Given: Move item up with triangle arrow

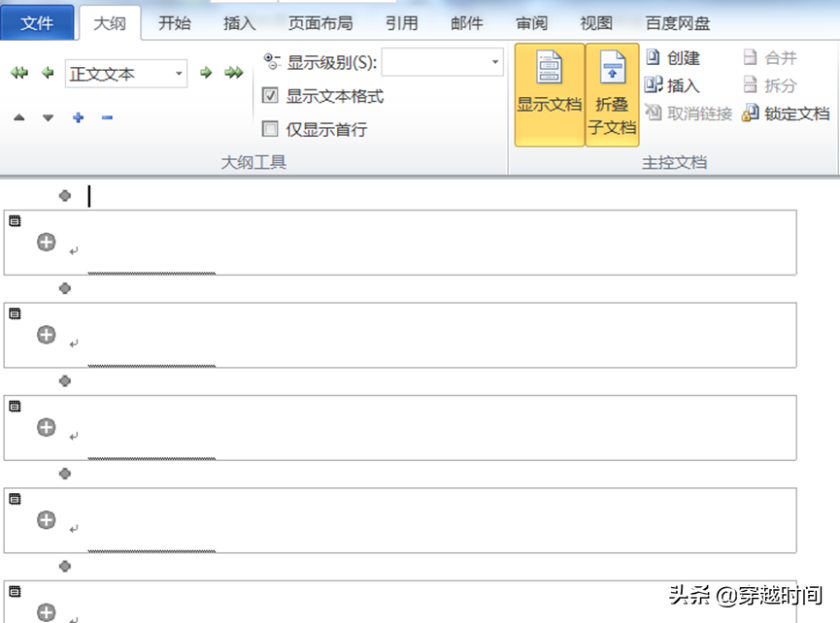Looking at the screenshot, I should (19, 117).
